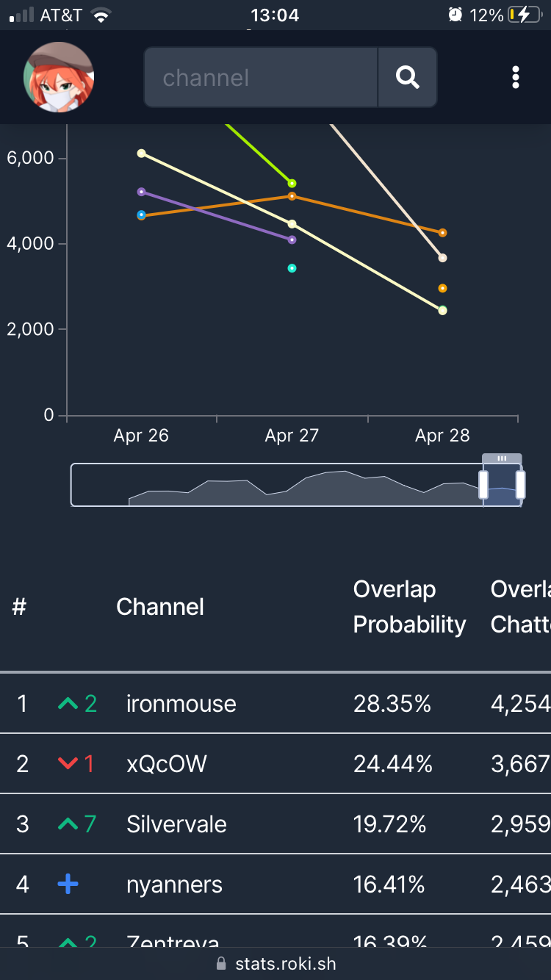Grab the right range slider handle

520,485
